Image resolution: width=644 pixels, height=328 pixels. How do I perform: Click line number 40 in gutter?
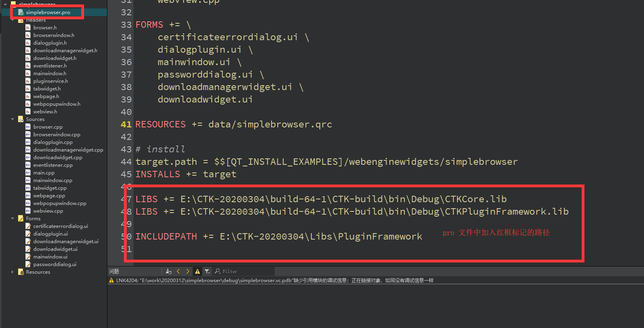pyautogui.click(x=126, y=112)
